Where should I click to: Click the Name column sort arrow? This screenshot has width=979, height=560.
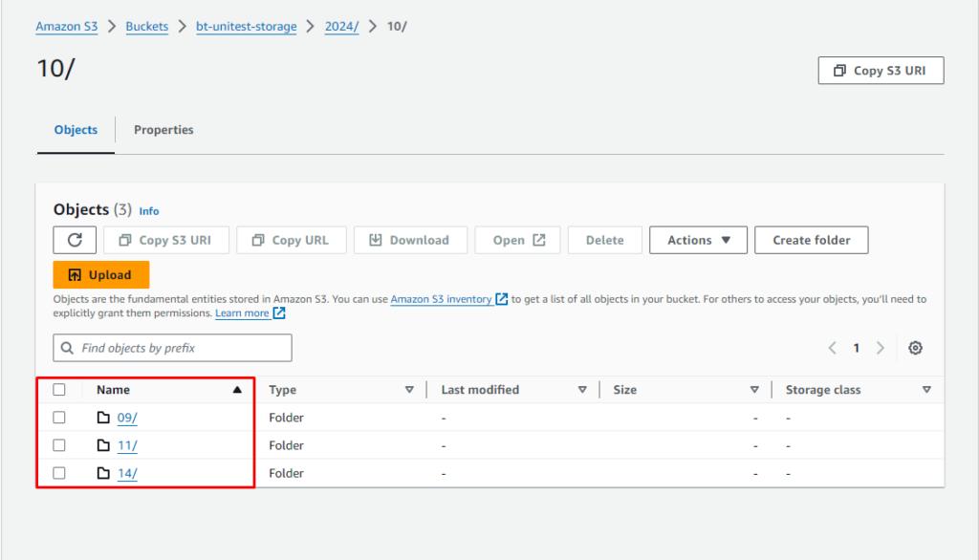[237, 390]
